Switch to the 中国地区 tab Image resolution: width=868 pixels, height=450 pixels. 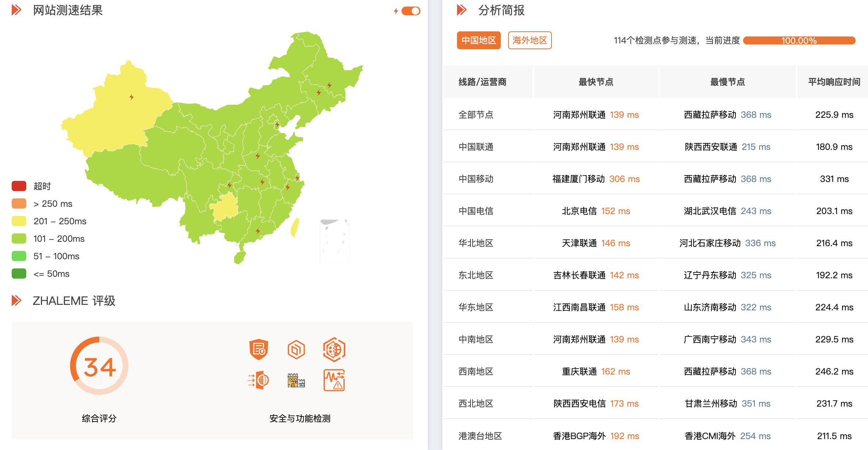(479, 40)
